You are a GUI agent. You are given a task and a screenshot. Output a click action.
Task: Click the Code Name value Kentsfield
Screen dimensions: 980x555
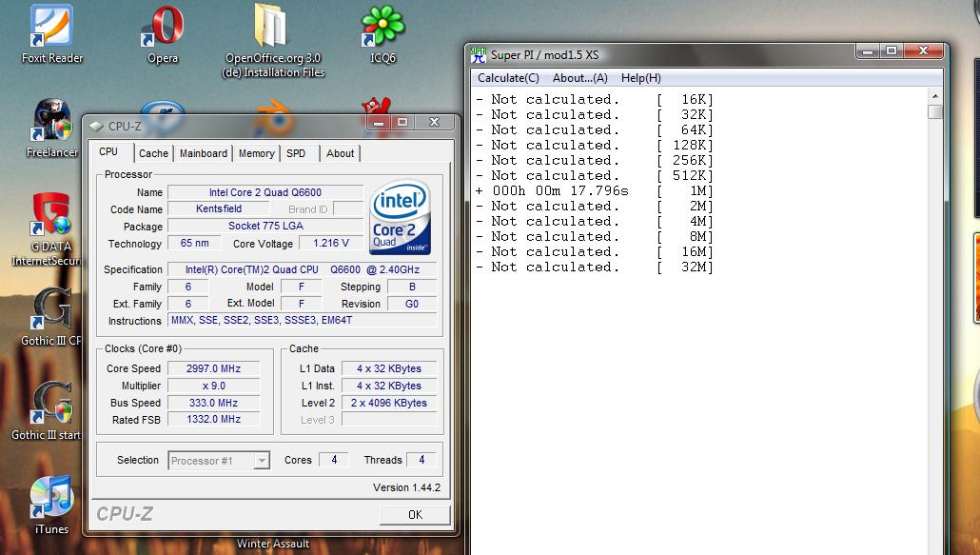(219, 208)
